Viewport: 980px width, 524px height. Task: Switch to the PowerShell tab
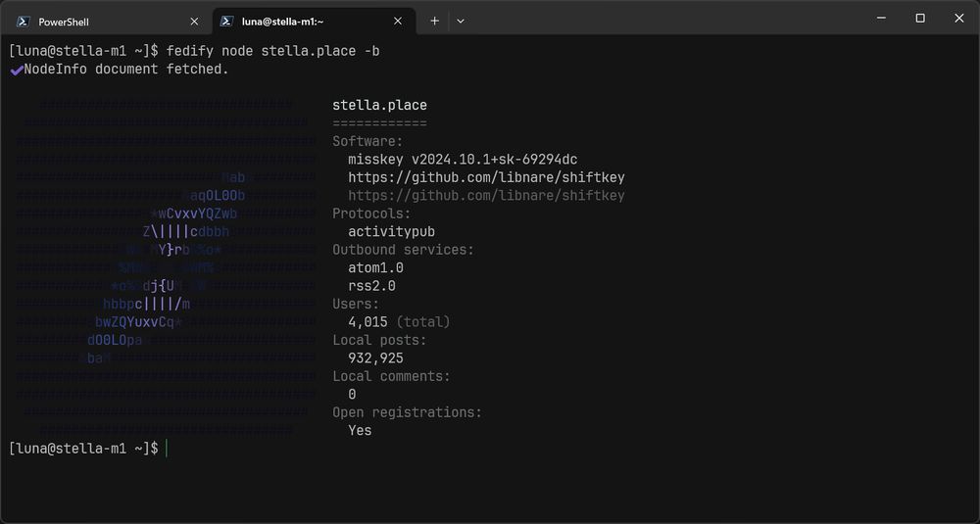pyautogui.click(x=98, y=21)
